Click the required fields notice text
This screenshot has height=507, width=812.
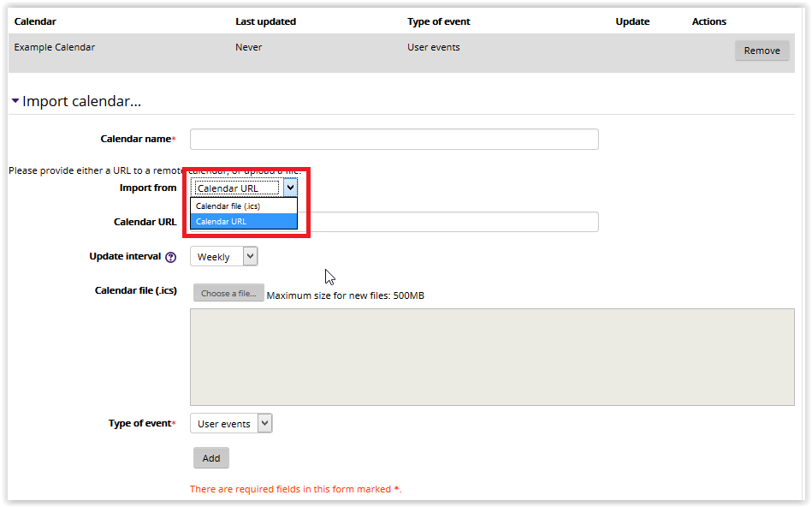point(296,489)
